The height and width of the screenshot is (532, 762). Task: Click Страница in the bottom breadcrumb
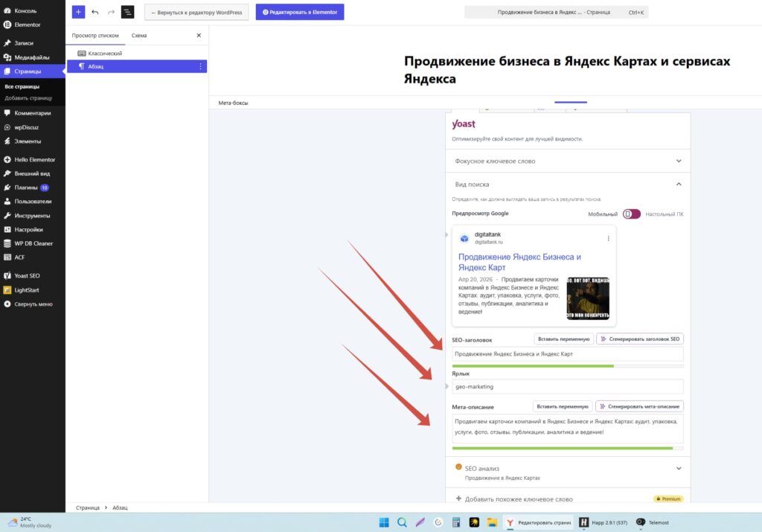88,507
